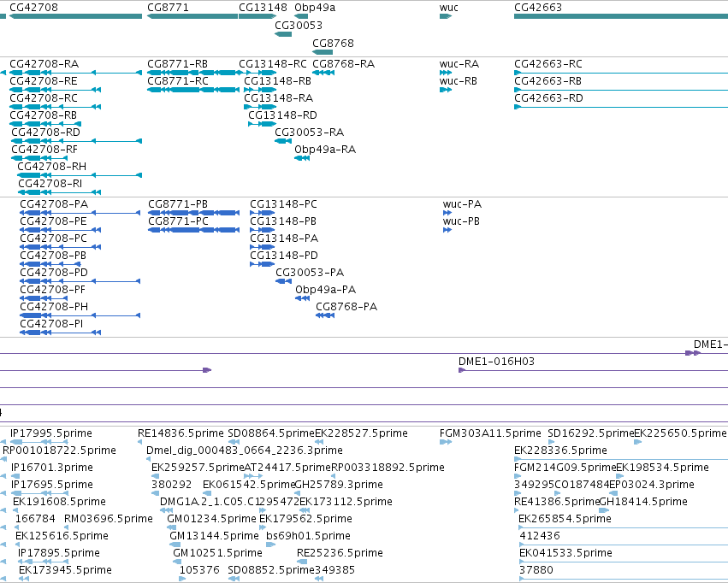This screenshot has width=728, height=583.
Task: Choose protein CG42708-PE
Action: 53,221
